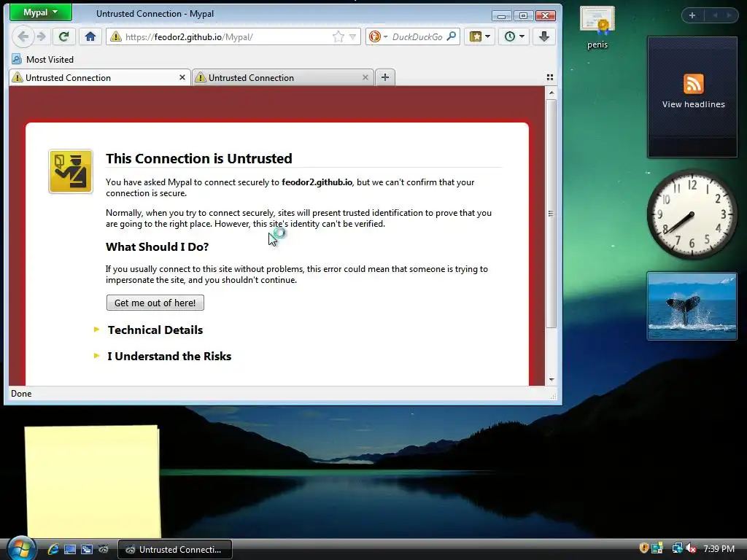
Task: Open the Downloads arrow button
Action: (x=544, y=36)
